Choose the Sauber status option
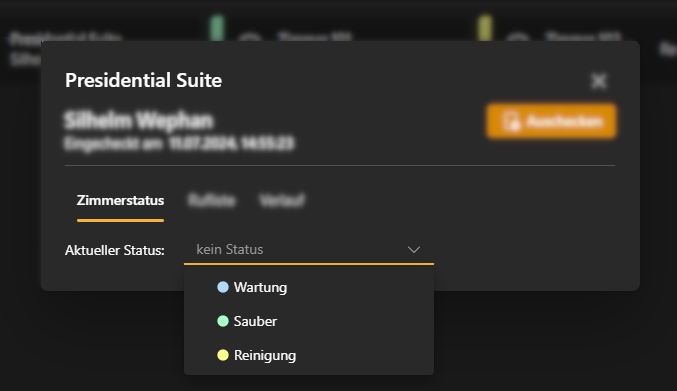 click(309, 322)
